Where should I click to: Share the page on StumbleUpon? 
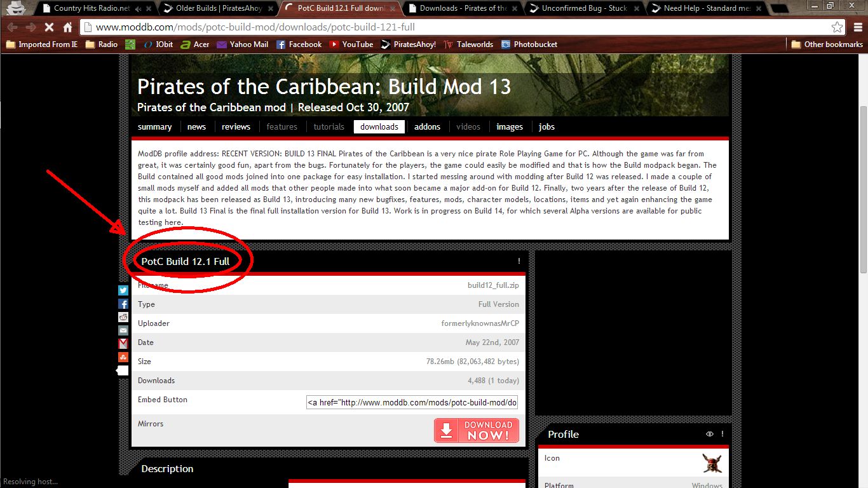coord(123,357)
